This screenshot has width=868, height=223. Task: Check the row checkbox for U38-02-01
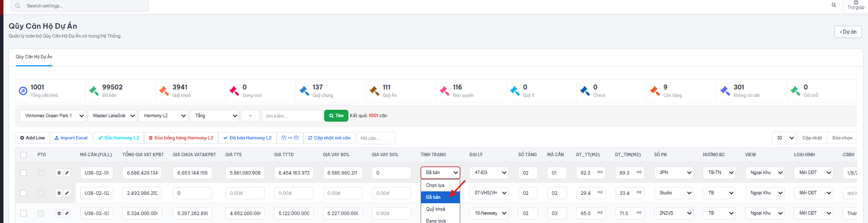[x=23, y=173]
